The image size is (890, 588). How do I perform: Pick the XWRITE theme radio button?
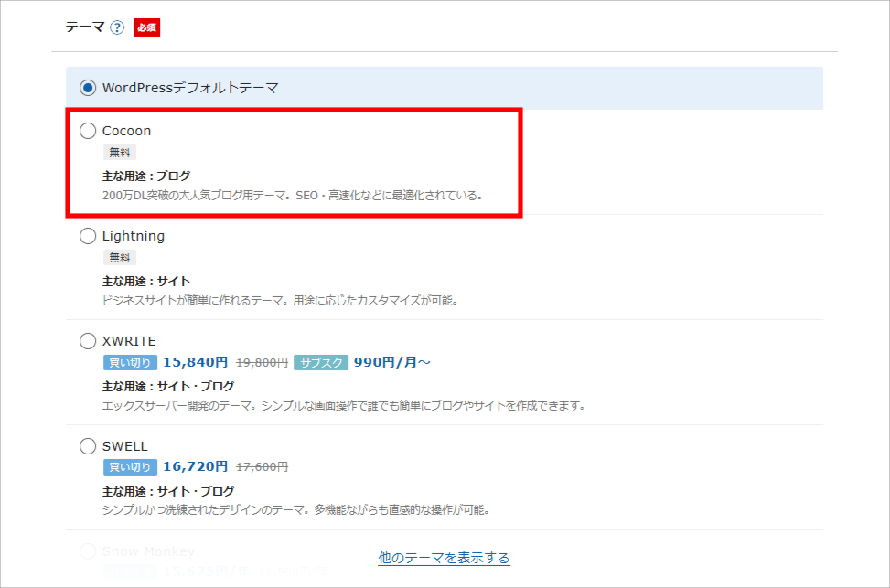coord(88,341)
